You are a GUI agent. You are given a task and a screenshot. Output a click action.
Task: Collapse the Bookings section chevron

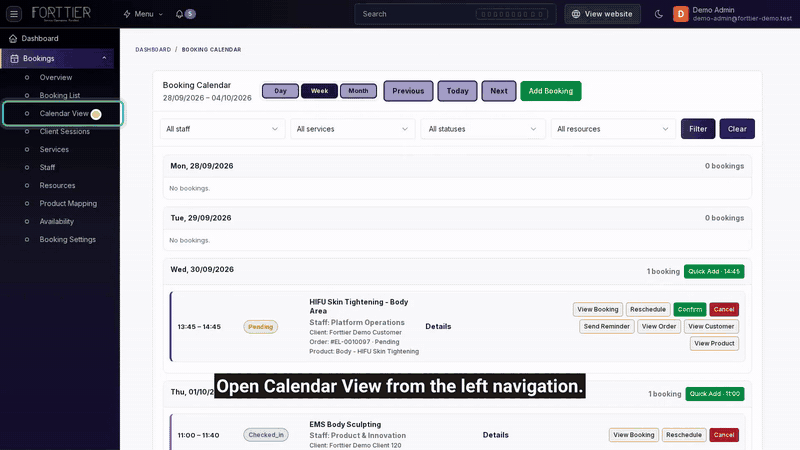point(104,58)
